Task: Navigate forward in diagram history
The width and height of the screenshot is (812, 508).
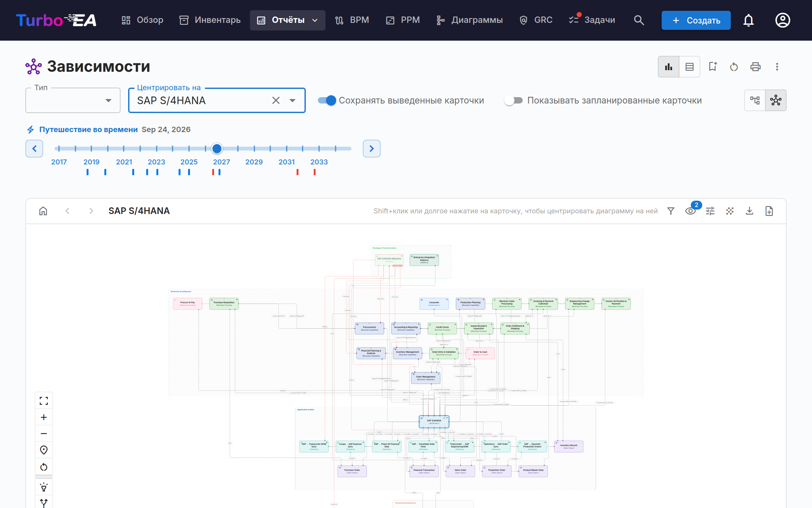Action: click(91, 211)
